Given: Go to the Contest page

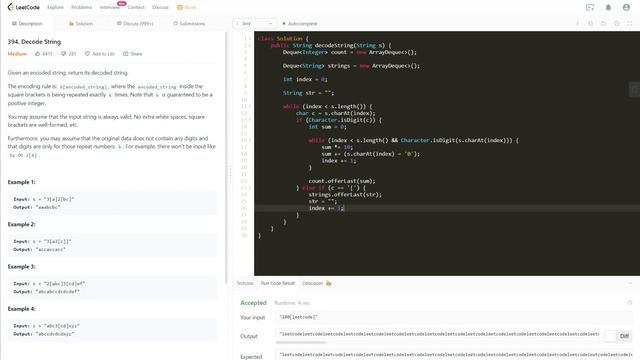Looking at the screenshot, I should 136,7.
